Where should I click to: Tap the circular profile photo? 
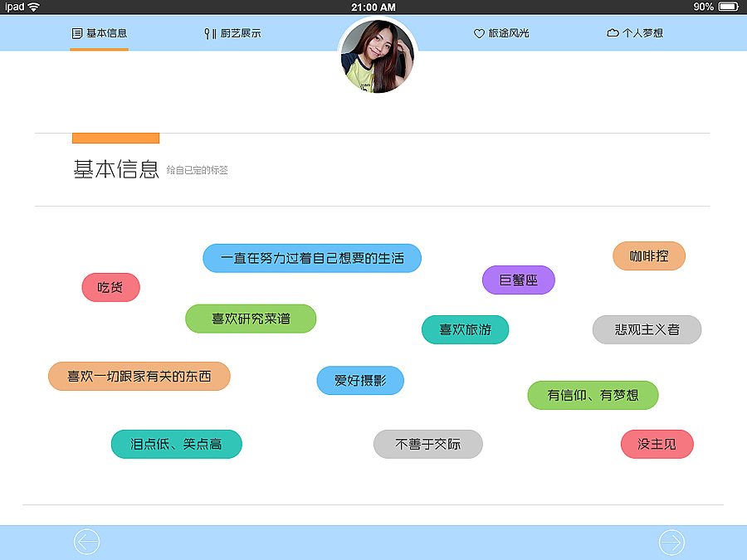[378, 56]
